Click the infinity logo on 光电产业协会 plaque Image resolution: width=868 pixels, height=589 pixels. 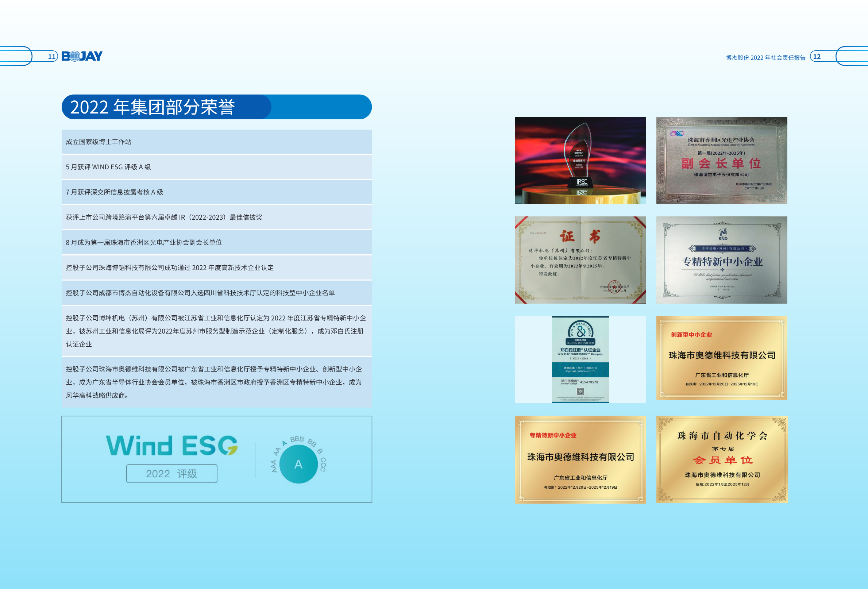click(x=677, y=133)
